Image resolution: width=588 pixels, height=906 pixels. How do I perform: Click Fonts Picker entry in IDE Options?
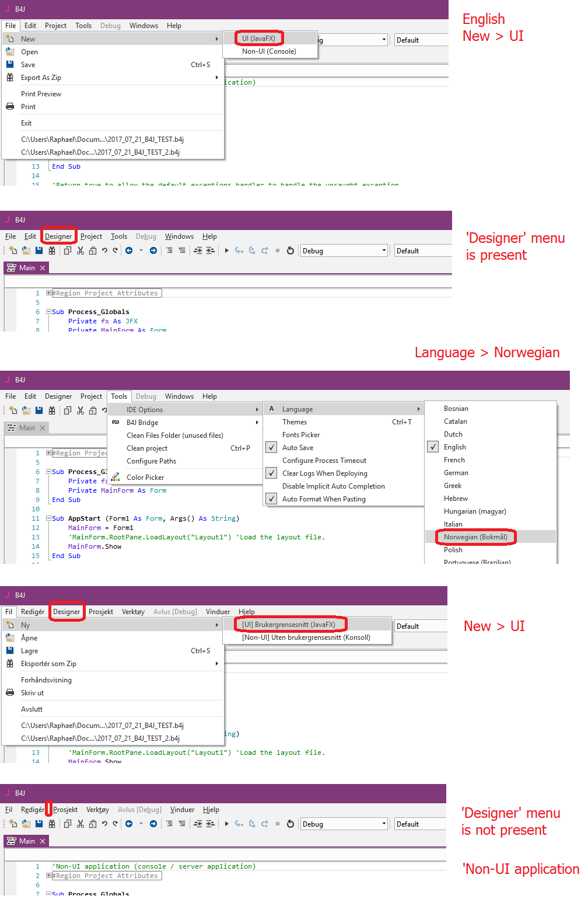344,434
